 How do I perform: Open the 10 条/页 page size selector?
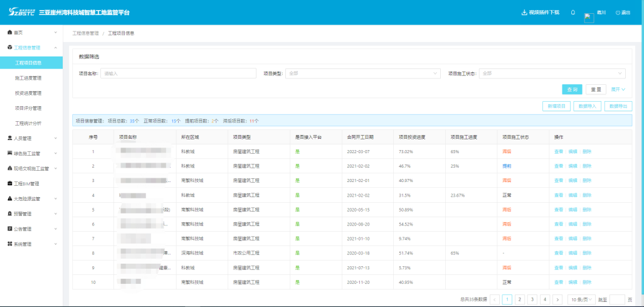click(582, 299)
